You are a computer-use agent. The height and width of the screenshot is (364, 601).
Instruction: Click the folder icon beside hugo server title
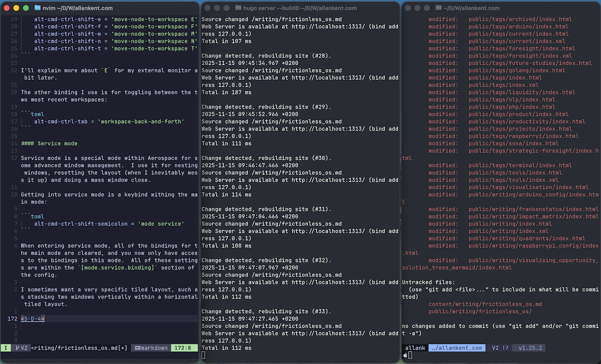pos(239,8)
